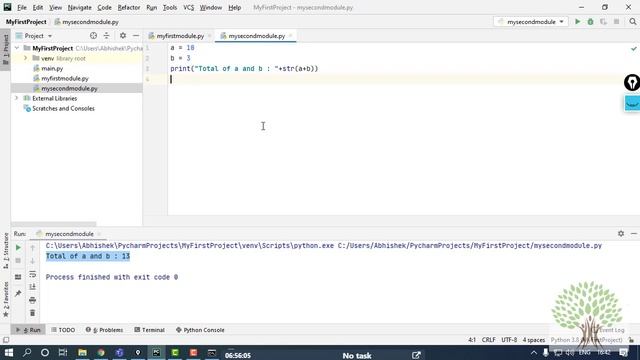Click MyFirstProject breadcrumb

[26, 22]
